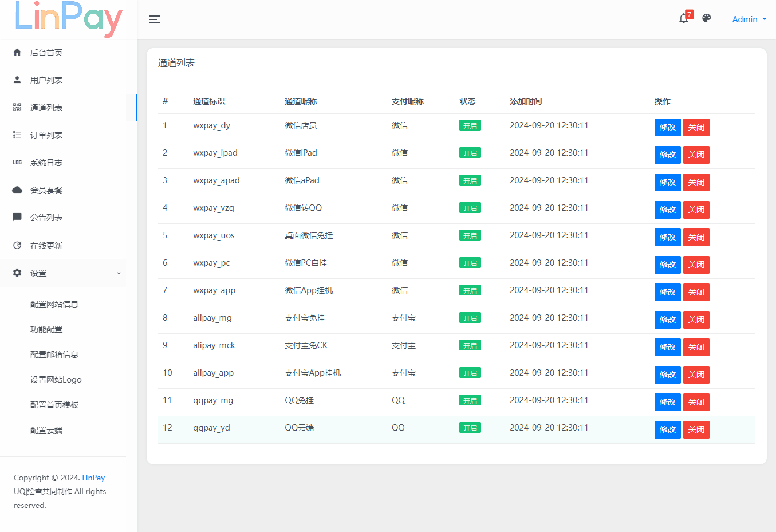Open 功能配置 submenu item

[46, 329]
